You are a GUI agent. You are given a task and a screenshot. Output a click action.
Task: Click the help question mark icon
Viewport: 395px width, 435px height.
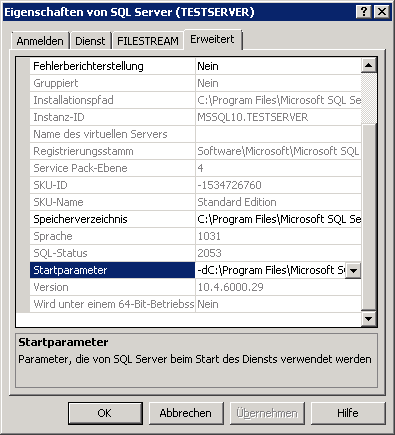(x=364, y=12)
